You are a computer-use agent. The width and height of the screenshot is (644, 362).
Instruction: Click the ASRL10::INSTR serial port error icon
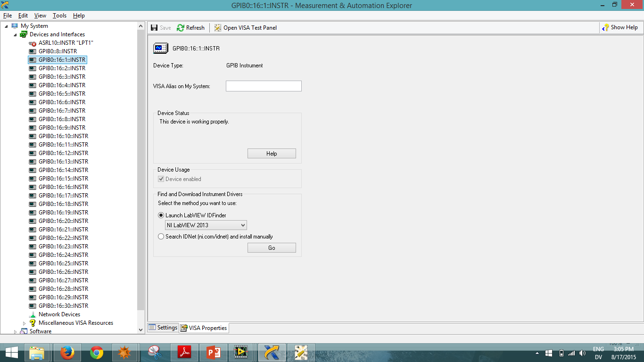pyautogui.click(x=33, y=43)
